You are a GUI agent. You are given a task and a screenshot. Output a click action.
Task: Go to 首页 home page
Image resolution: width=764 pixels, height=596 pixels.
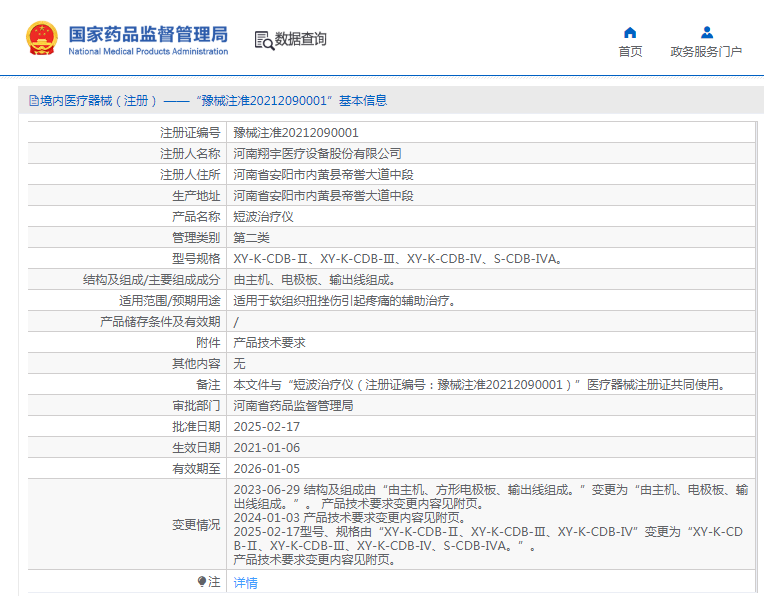[x=630, y=51]
